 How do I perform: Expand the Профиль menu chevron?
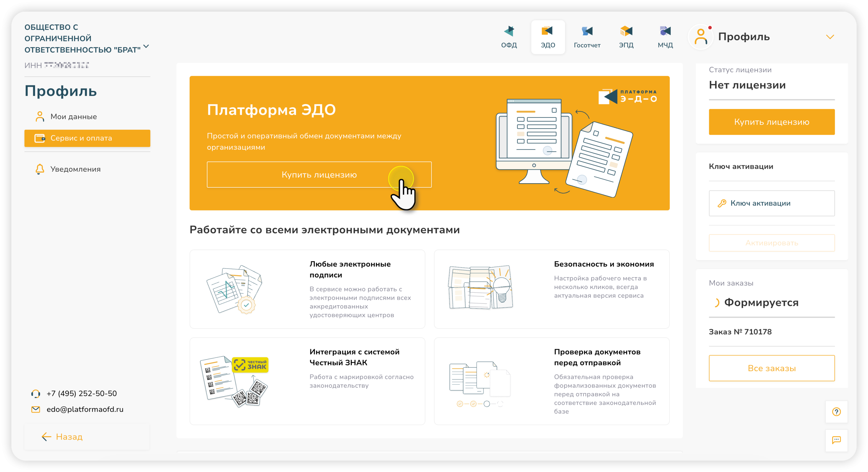click(830, 37)
